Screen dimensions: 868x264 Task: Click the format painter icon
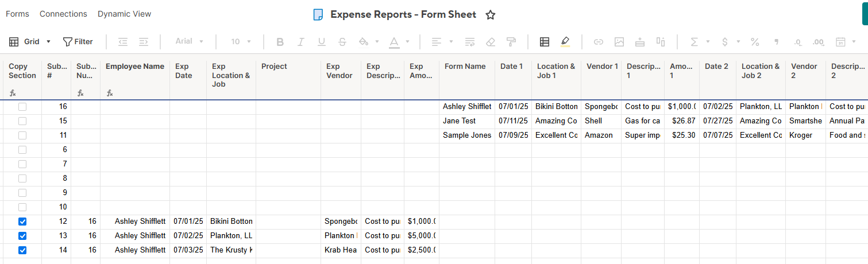tap(511, 42)
